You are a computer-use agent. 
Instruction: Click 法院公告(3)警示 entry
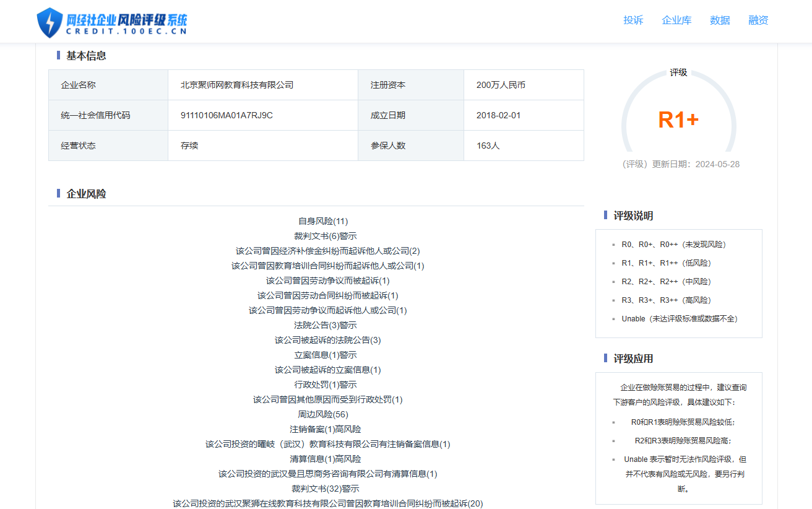point(326,325)
